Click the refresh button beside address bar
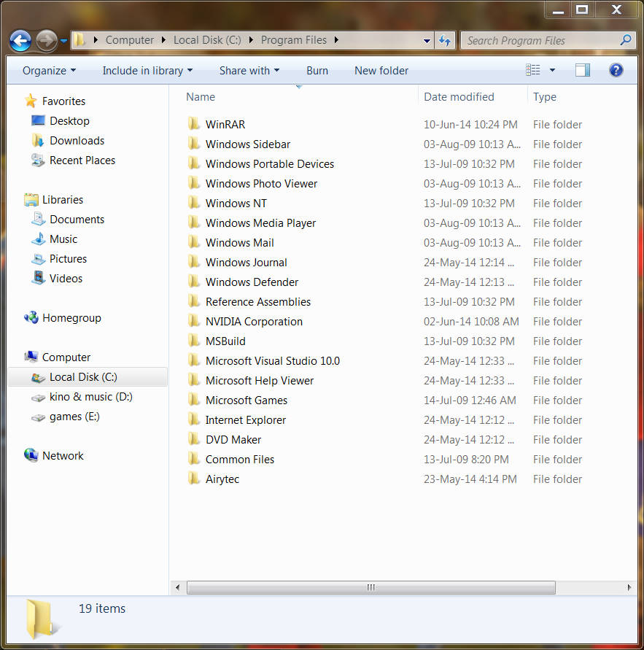This screenshot has height=650, width=644. coord(445,40)
